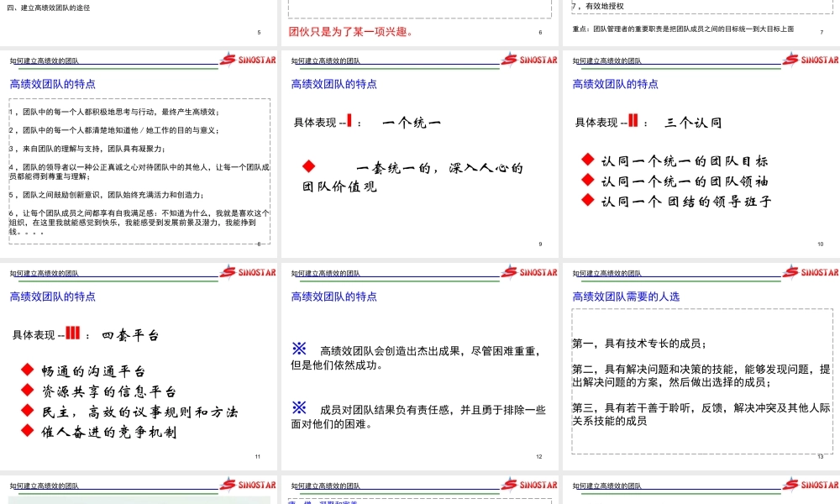Click the red Roman numeral II mark on slide 10
The height and width of the screenshot is (504, 840).
633,120
